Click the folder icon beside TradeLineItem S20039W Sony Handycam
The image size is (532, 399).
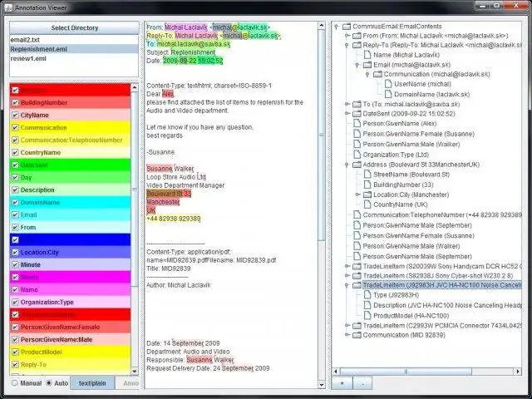point(357,266)
